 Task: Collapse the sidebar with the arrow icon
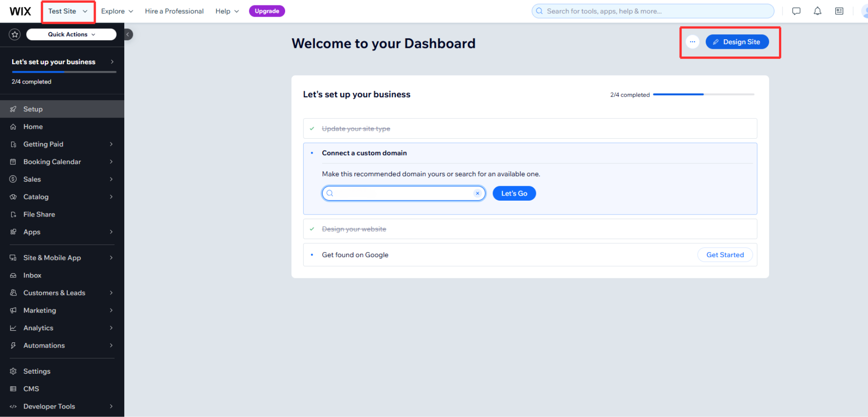click(128, 34)
